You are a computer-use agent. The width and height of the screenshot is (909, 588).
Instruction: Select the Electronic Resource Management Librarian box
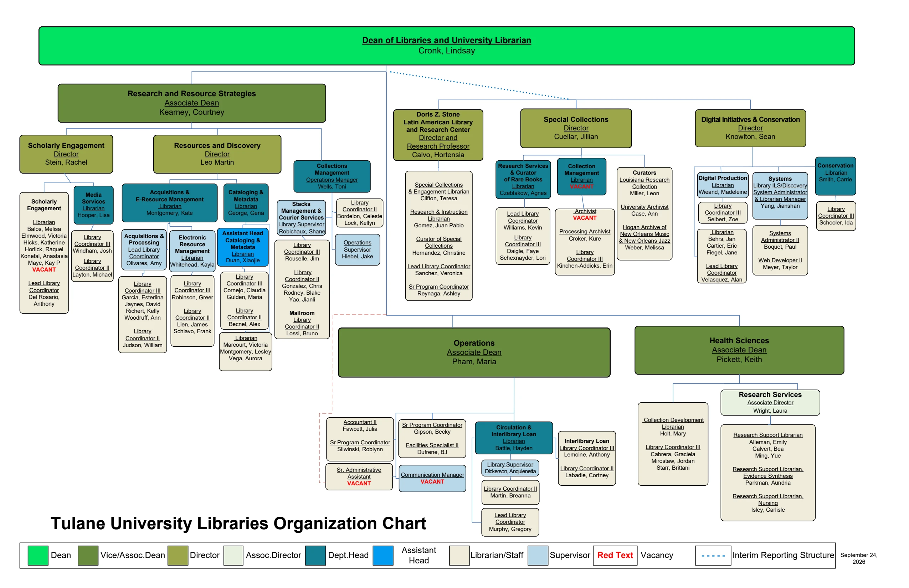(x=192, y=251)
